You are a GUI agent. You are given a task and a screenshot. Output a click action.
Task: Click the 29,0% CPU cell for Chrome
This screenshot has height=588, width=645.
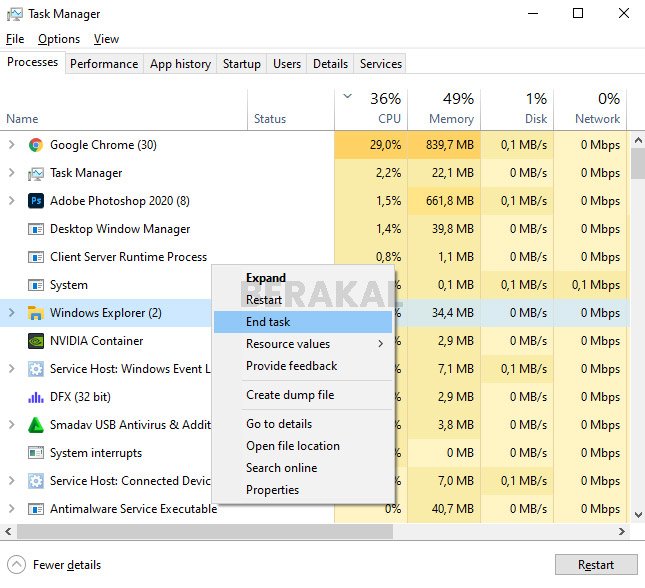(x=371, y=145)
